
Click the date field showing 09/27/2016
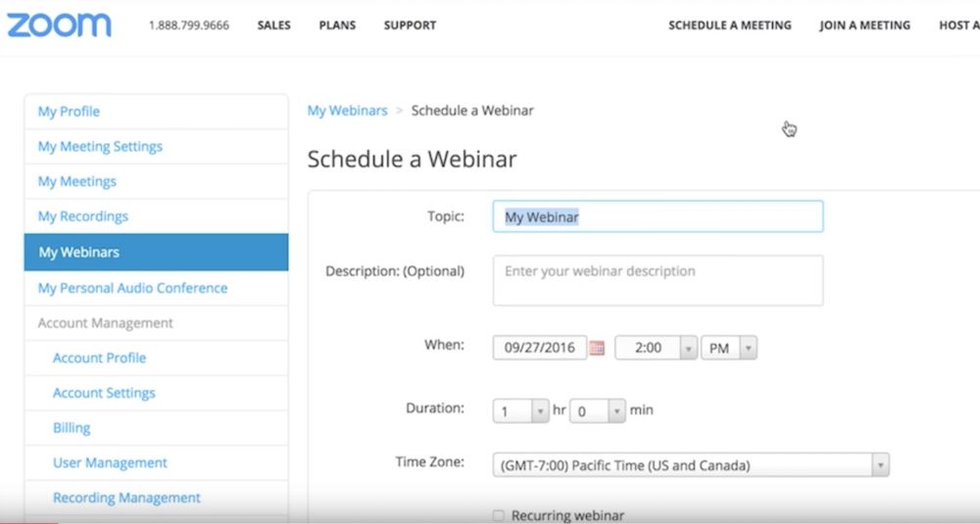[x=539, y=348]
